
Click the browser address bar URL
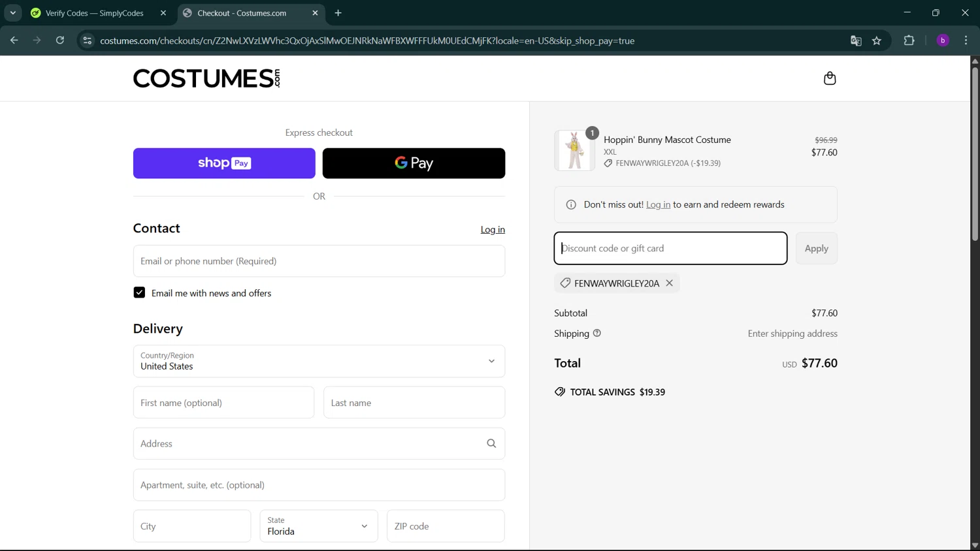[x=367, y=40]
